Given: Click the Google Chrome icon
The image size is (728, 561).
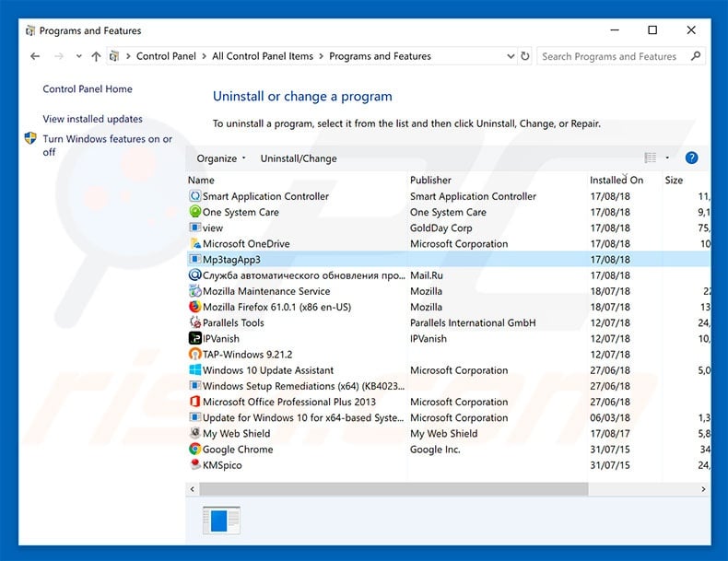Looking at the screenshot, I should coord(195,449).
